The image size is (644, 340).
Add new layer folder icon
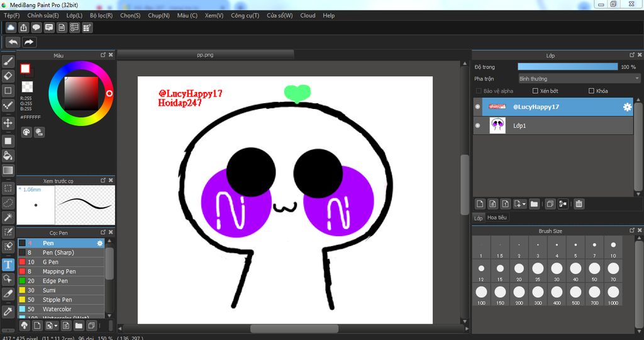pyautogui.click(x=534, y=203)
